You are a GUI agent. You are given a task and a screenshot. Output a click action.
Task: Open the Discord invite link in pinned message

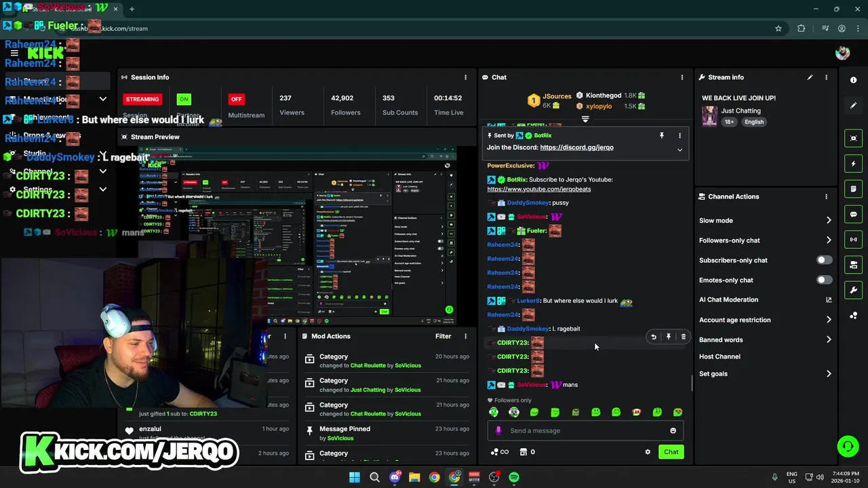click(576, 147)
